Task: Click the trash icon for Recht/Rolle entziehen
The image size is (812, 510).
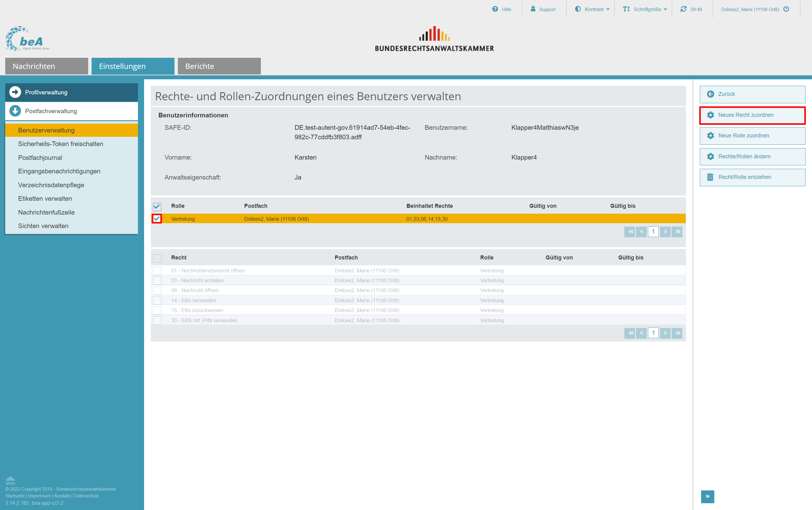Action: coord(710,177)
